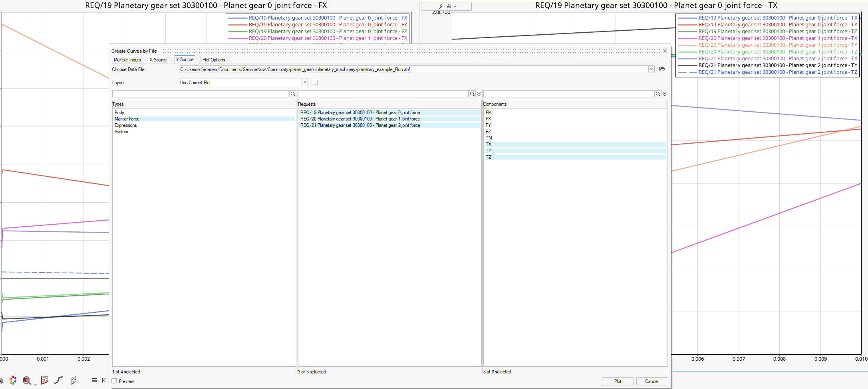The width and height of the screenshot is (868, 389).
Task: Click the red cube magnifier icon
Action: [27, 380]
